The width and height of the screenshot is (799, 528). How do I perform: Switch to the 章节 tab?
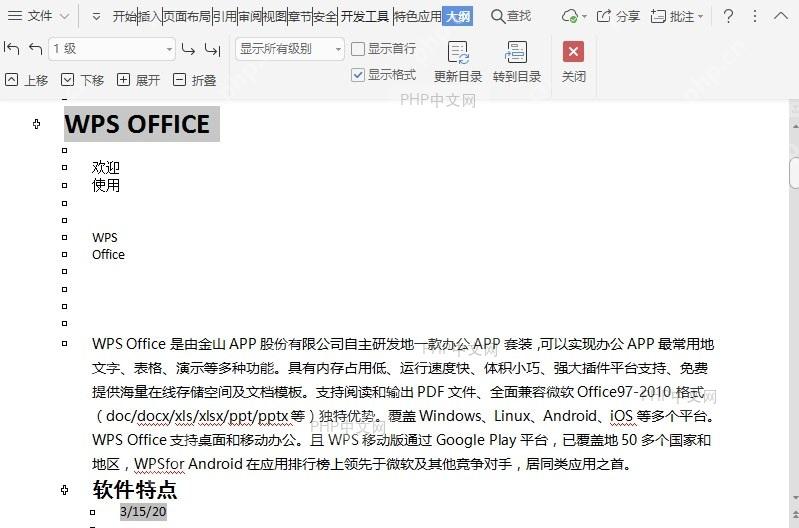(x=300, y=16)
